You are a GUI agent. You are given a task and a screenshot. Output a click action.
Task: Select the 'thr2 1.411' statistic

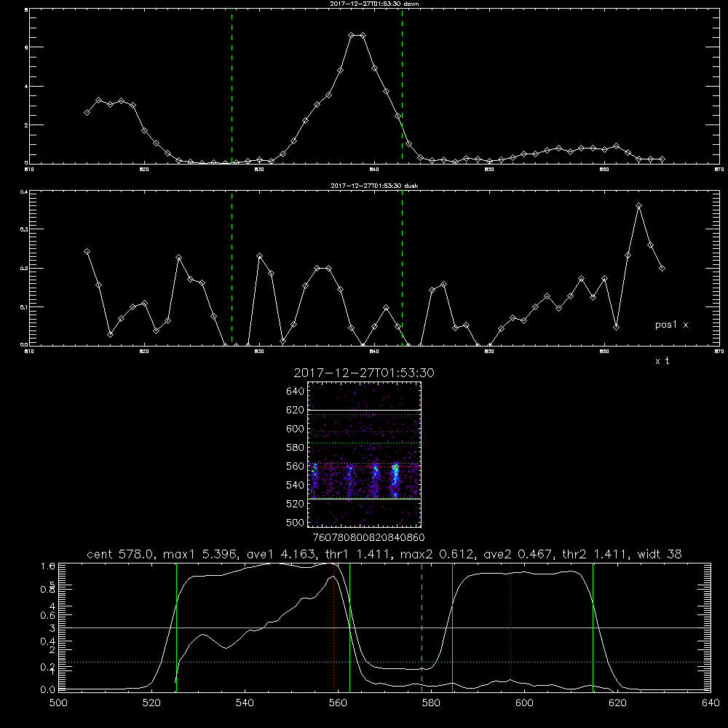click(x=596, y=554)
